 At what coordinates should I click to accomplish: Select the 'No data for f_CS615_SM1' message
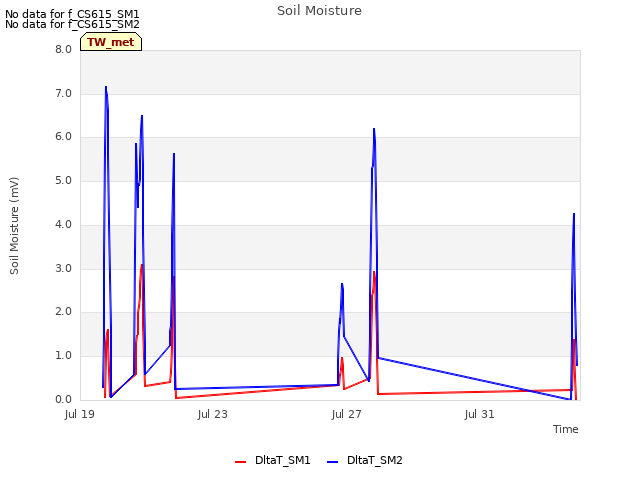[x=72, y=14]
